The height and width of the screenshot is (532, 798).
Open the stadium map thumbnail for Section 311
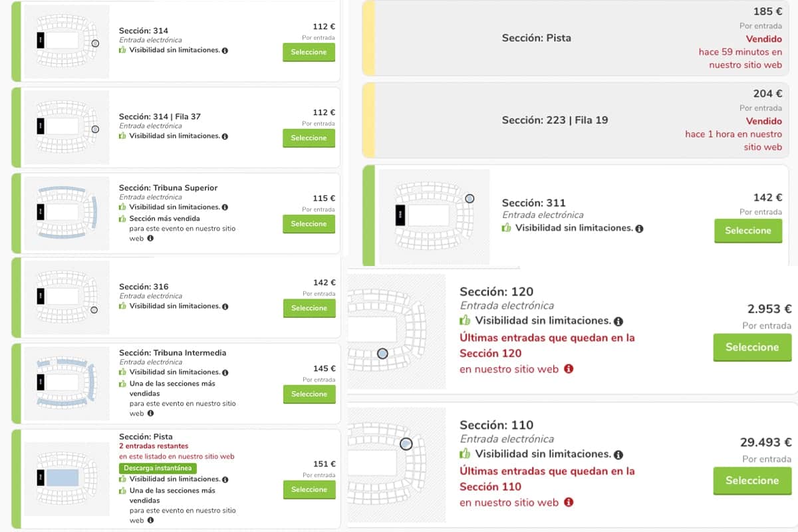click(434, 217)
